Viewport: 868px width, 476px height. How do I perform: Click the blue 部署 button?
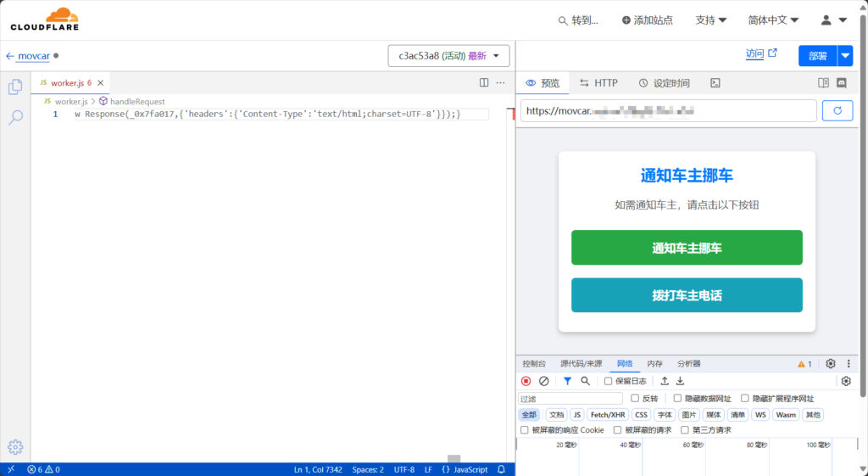click(818, 56)
